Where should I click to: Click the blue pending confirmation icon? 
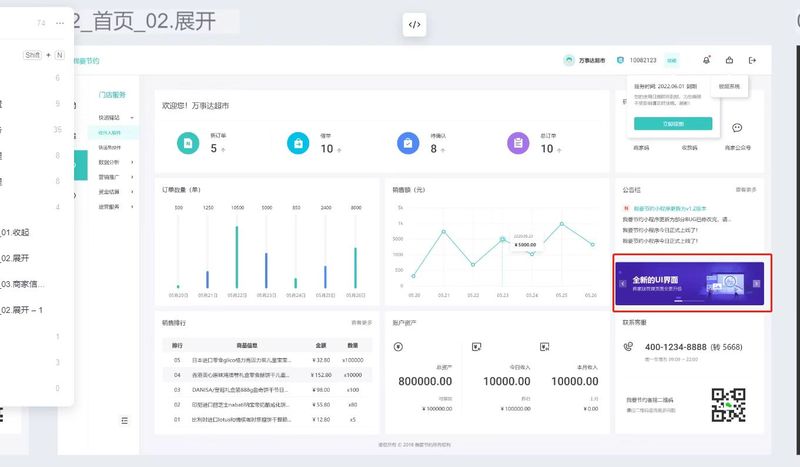(x=407, y=144)
